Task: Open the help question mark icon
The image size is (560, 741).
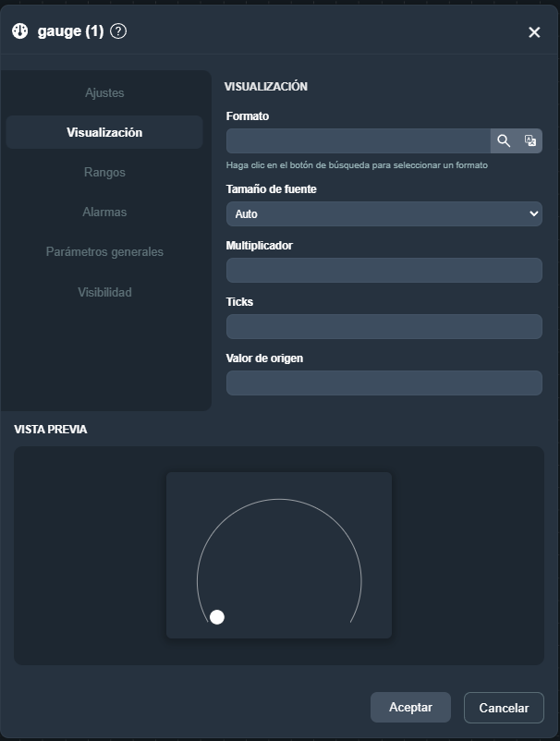Action: pos(118,31)
